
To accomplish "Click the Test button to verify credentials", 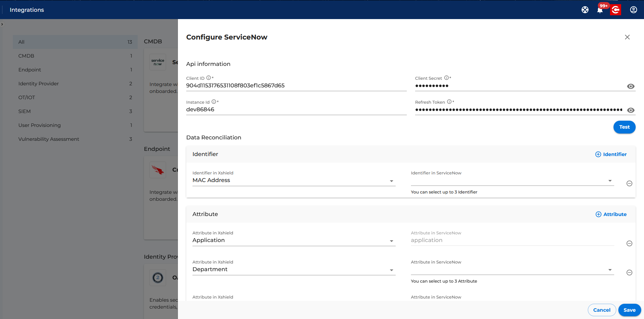I will point(624,127).
